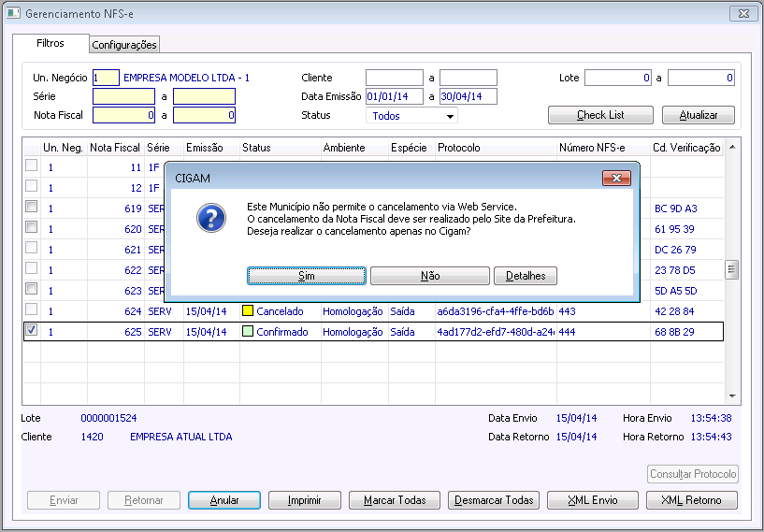Open the Status dropdown showing Todos
764x532 pixels.
pyautogui.click(x=411, y=116)
